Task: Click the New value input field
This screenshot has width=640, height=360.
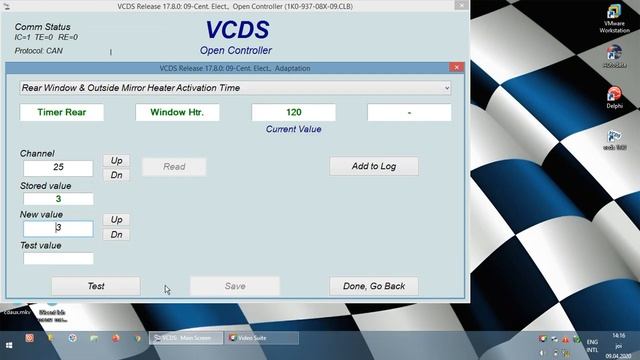Action: (58, 229)
